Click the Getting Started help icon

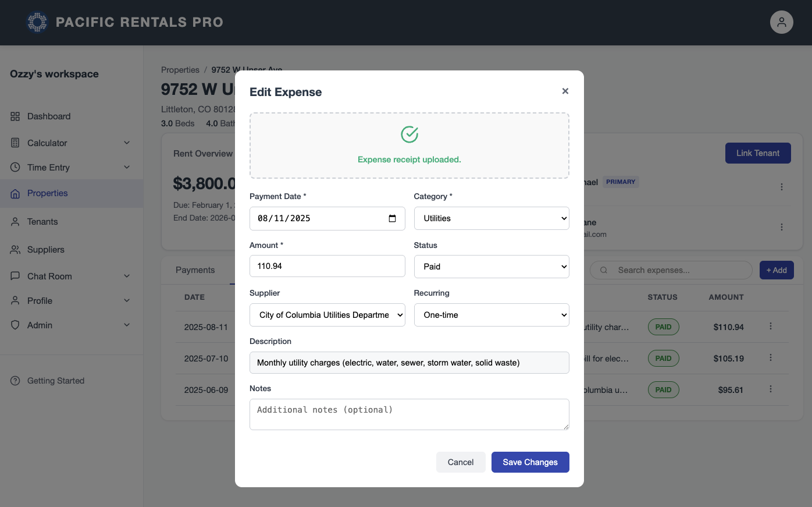[14, 380]
